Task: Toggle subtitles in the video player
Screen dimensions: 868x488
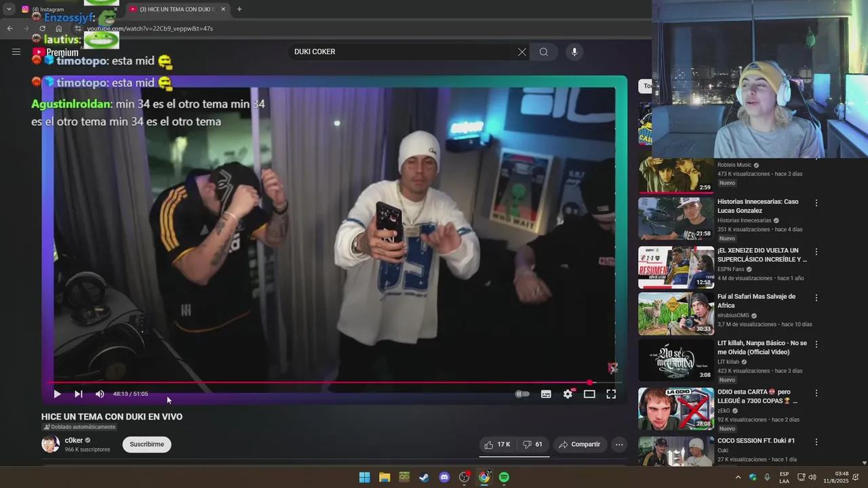Action: (x=546, y=394)
